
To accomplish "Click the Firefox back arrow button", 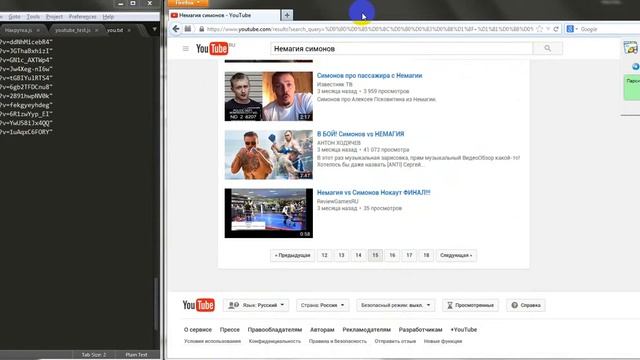I will tap(176, 29).
